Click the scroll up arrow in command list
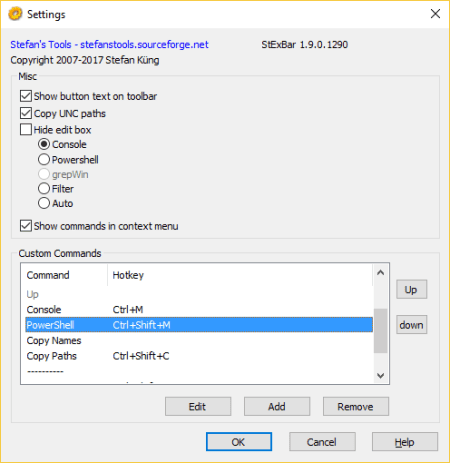 (380, 273)
